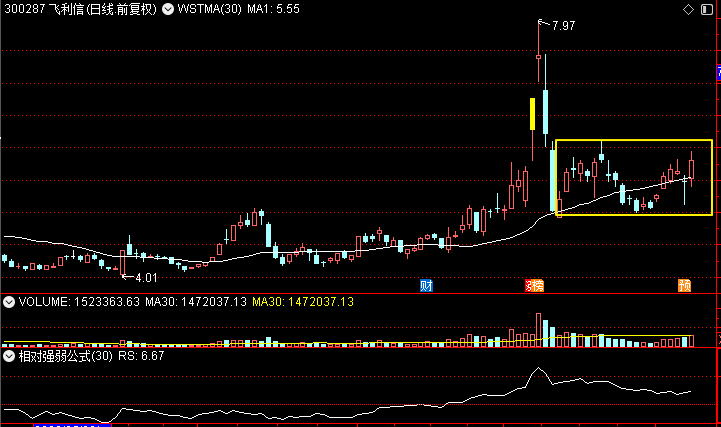Click the blue price tag on right axis

pyautogui.click(x=719, y=73)
